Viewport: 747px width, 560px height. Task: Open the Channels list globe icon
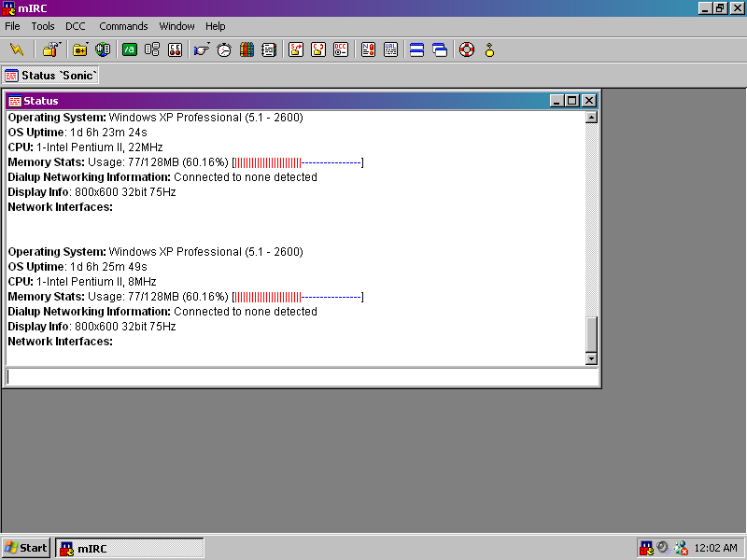coord(103,49)
